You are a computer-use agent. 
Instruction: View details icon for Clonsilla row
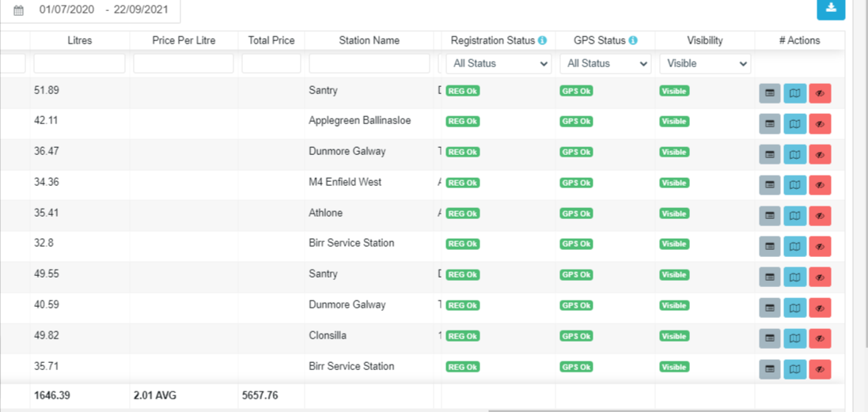(770, 338)
